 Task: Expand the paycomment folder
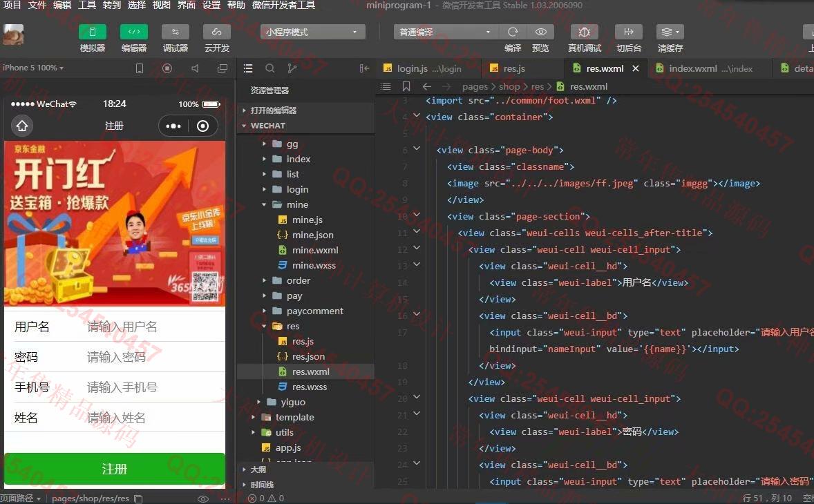(305, 311)
